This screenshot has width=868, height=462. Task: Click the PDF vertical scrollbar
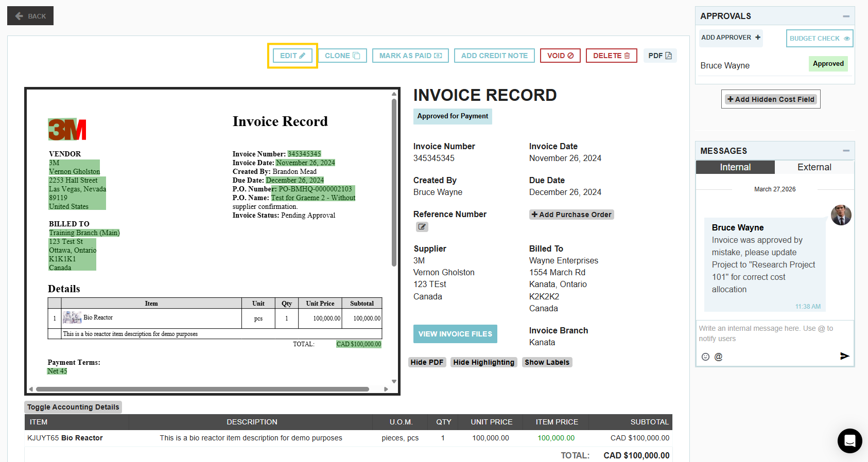[x=394, y=183]
